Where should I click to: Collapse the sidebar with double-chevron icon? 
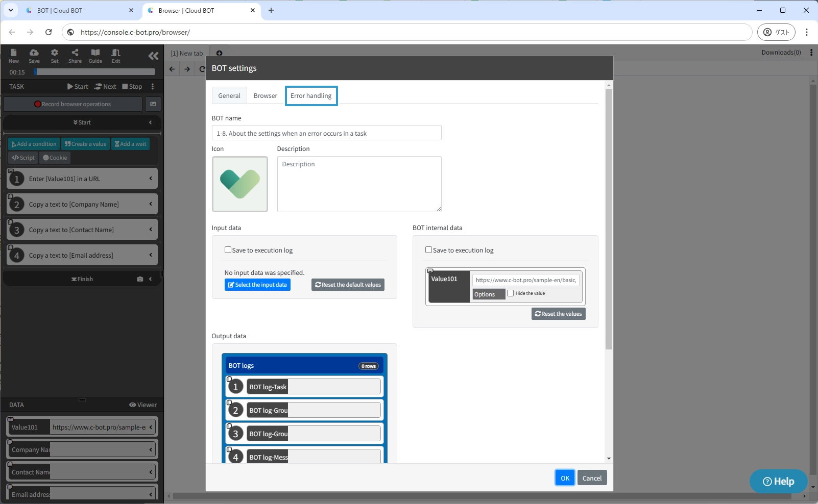(x=153, y=56)
